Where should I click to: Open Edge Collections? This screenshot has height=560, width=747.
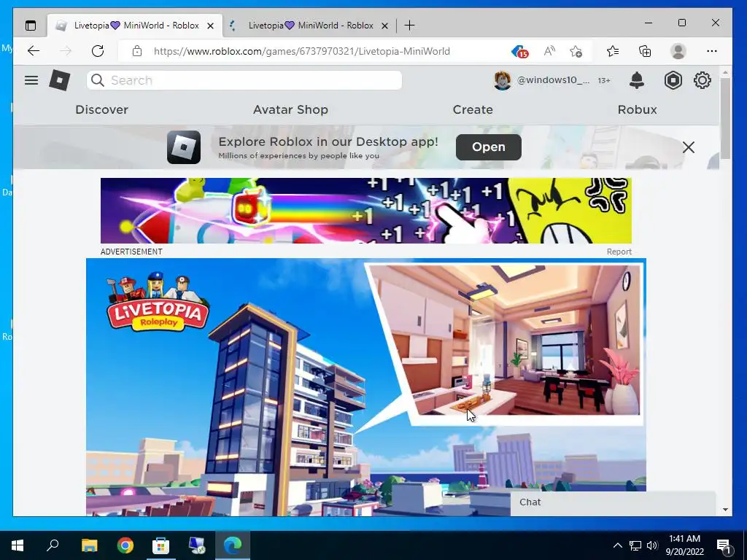(x=645, y=52)
